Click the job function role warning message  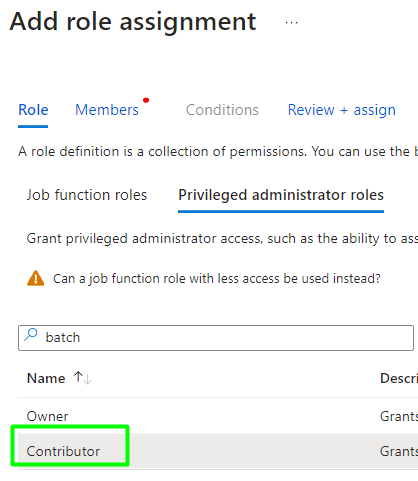(217, 279)
